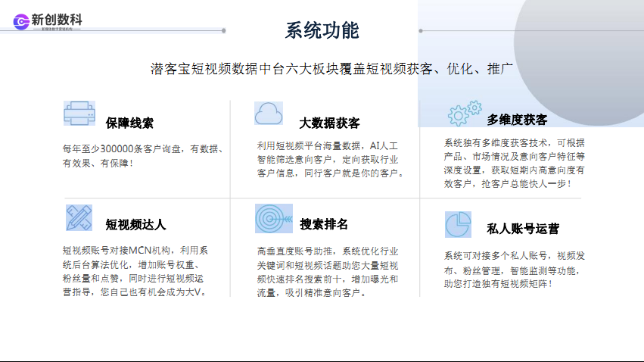The width and height of the screenshot is (644, 362).
Task: Select the 潜客宝短视频数据中台 subtitle line
Action: pyautogui.click(x=331, y=69)
